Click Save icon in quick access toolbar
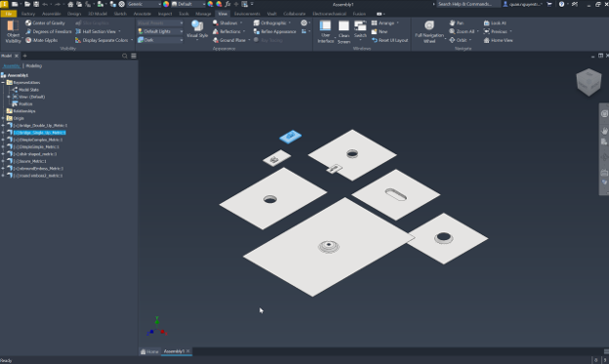The image size is (609, 364). click(36, 4)
